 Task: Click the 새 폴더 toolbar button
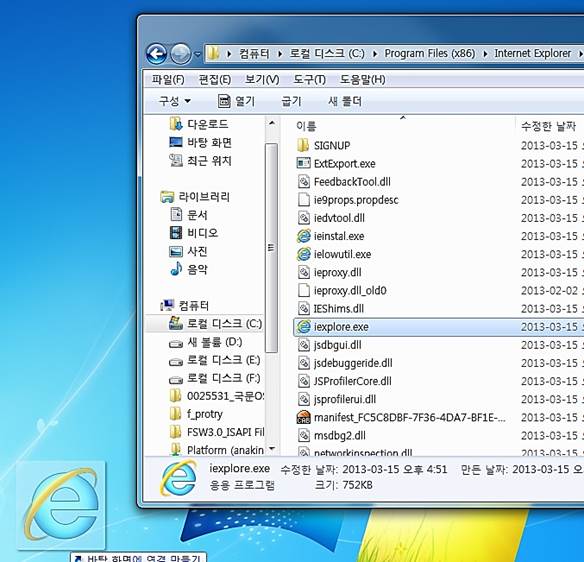pos(345,101)
